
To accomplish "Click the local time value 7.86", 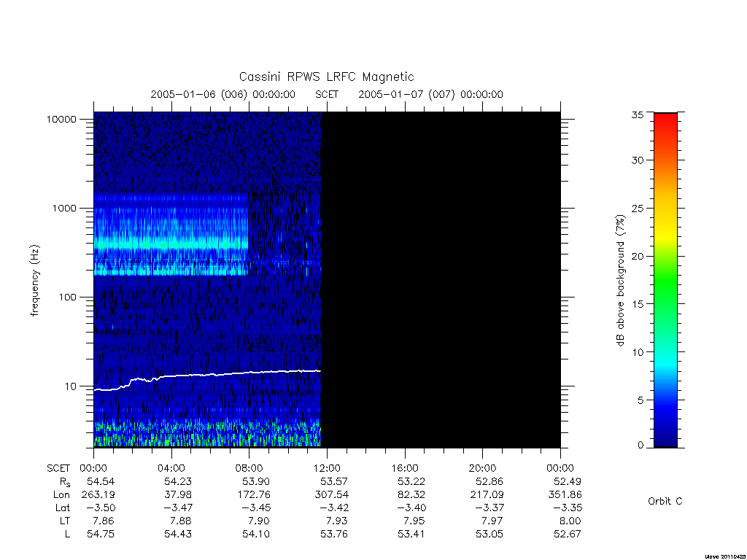I will click(104, 521).
